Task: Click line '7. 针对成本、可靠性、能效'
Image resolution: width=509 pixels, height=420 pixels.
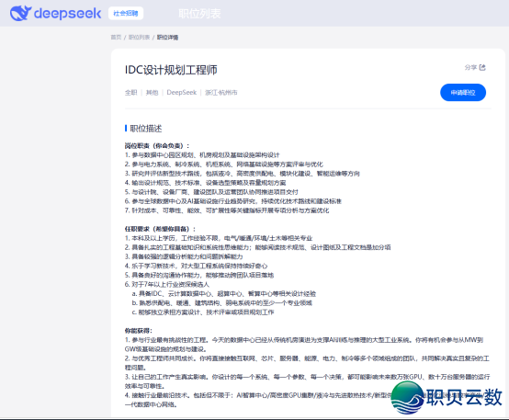Action: pos(227,210)
